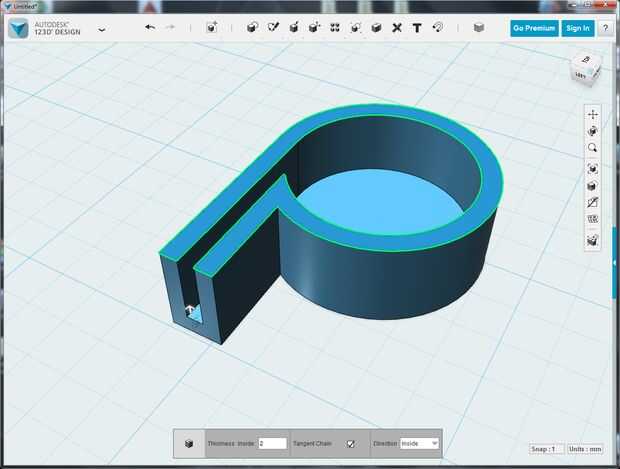Open the Construct tool menu
Screen dimensions: 620x469
coord(294,27)
